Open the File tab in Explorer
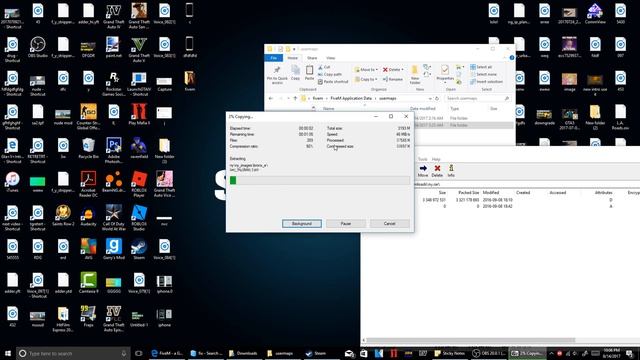Screen dimensions: 640x360 click(x=273, y=58)
